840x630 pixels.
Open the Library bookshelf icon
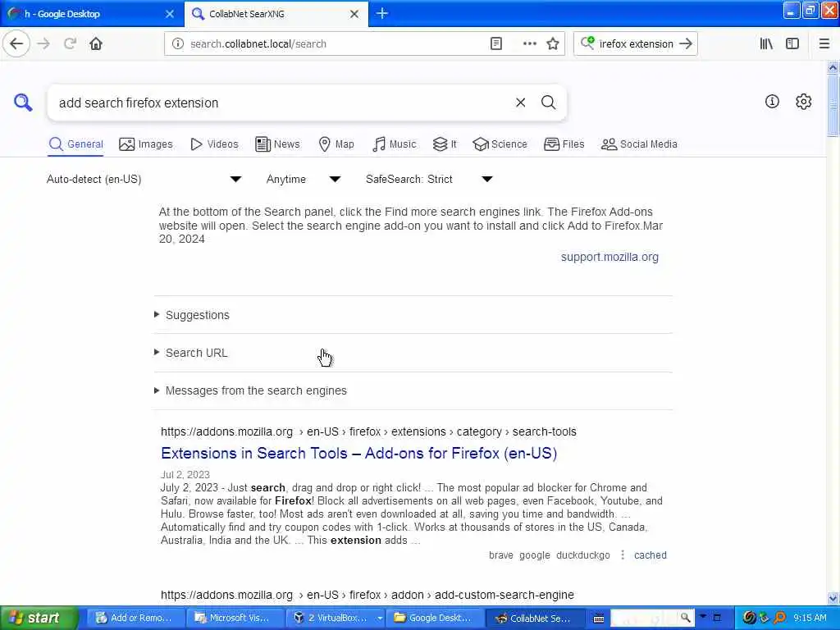click(766, 43)
